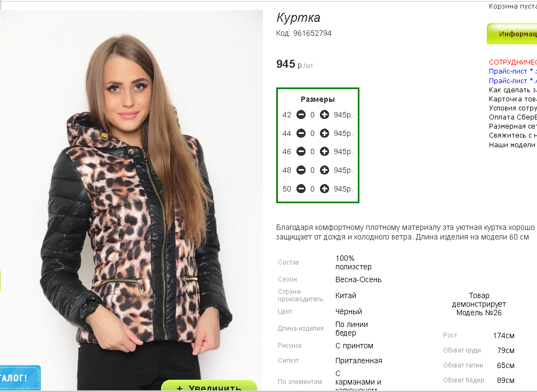Click the Увеличить zoom button

click(x=209, y=386)
